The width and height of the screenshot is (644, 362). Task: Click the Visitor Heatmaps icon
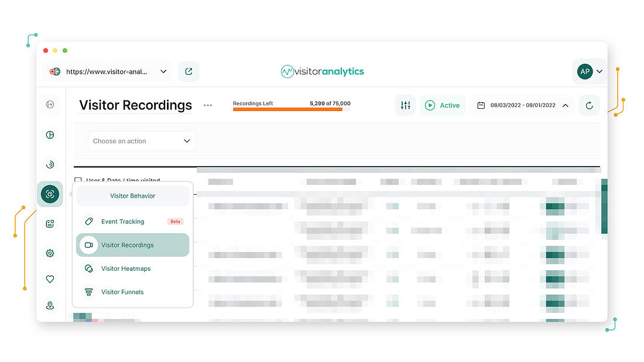pos(89,268)
